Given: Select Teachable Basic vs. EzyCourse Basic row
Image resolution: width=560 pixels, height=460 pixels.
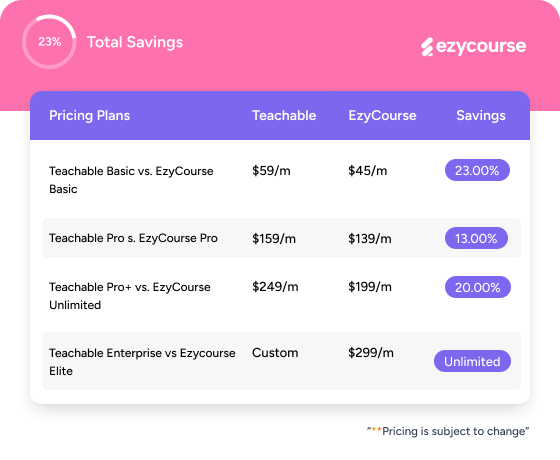Looking at the screenshot, I should (x=281, y=180).
